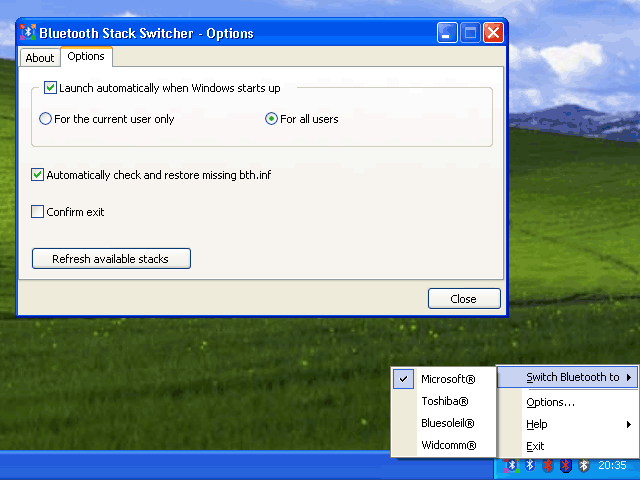Disable automatically check and restore missing bth.inf

click(x=38, y=175)
